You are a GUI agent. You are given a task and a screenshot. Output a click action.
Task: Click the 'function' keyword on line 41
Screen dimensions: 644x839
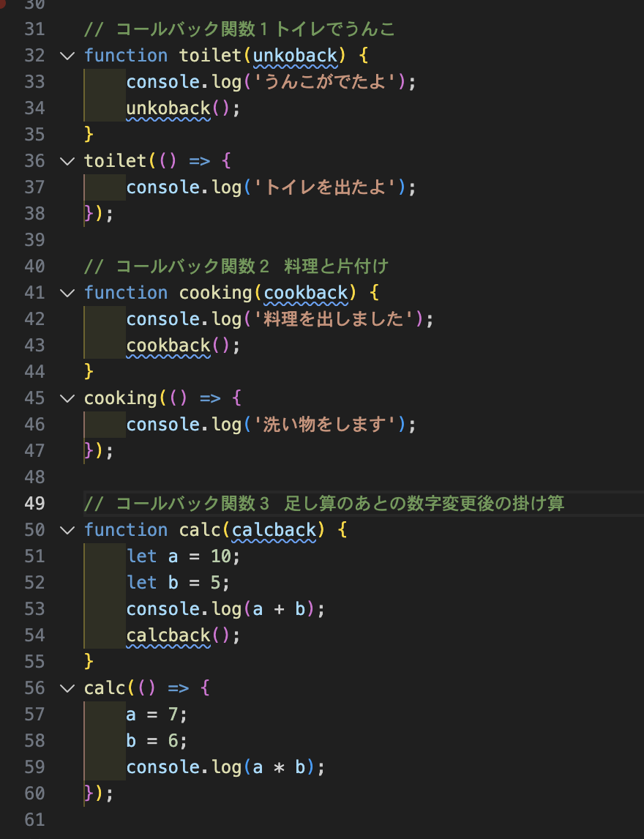[126, 293]
